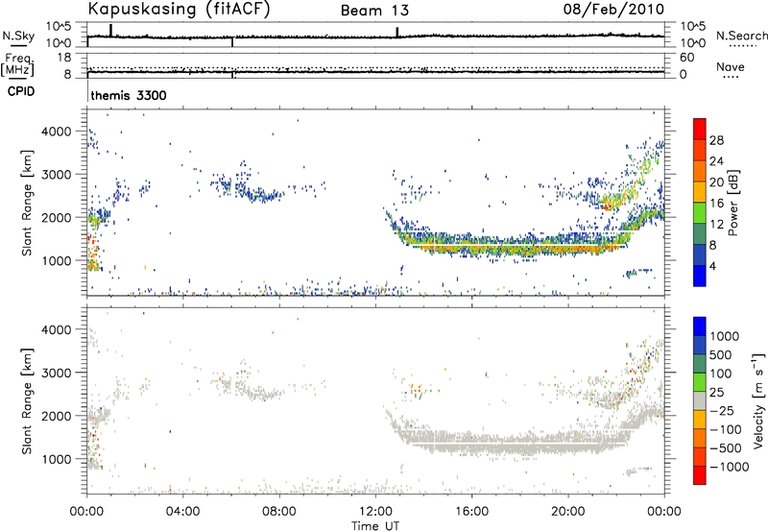
Task: Pick the light green segment of power colorbar
Action: pos(700,212)
